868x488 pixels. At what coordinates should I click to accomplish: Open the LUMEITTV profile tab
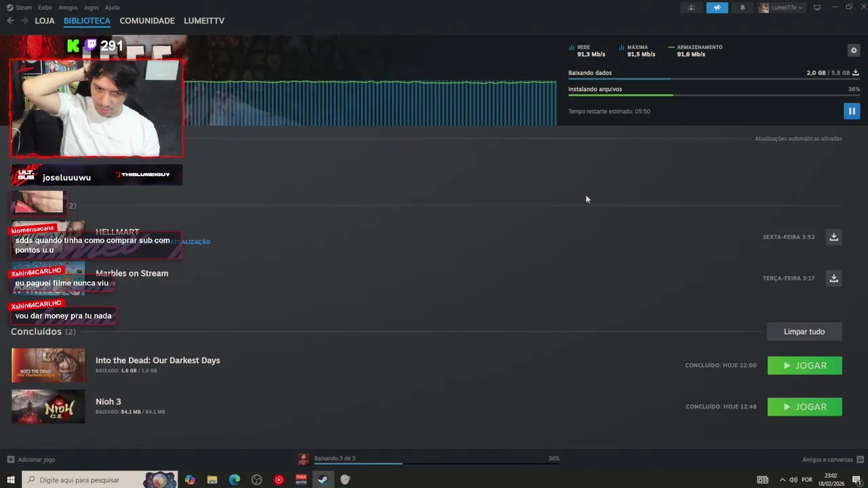(x=204, y=21)
